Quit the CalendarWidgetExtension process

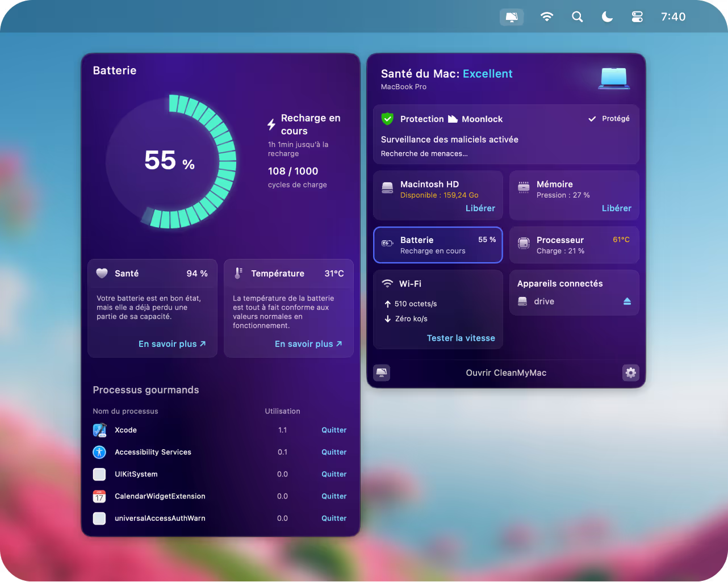point(334,496)
